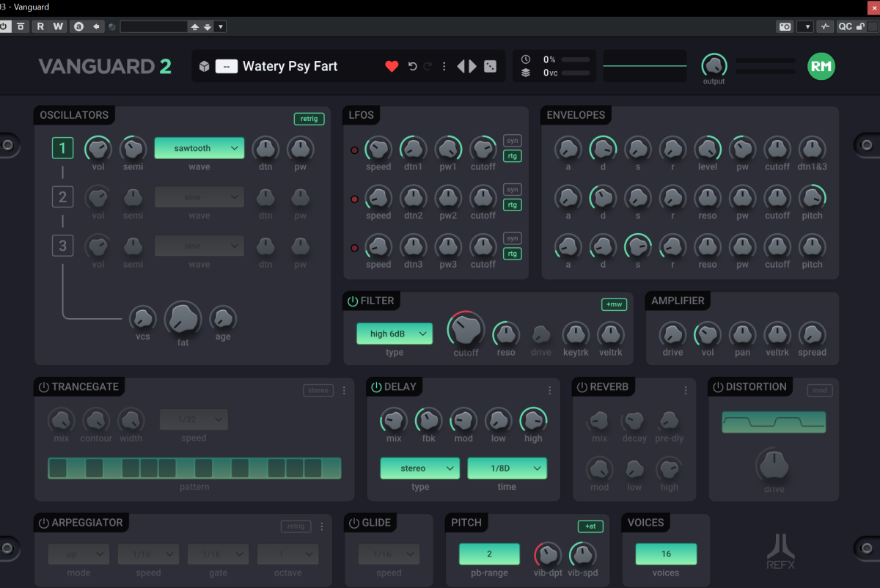This screenshot has width=880, height=588.
Task: Select oscillator 1 number button
Action: (62, 149)
